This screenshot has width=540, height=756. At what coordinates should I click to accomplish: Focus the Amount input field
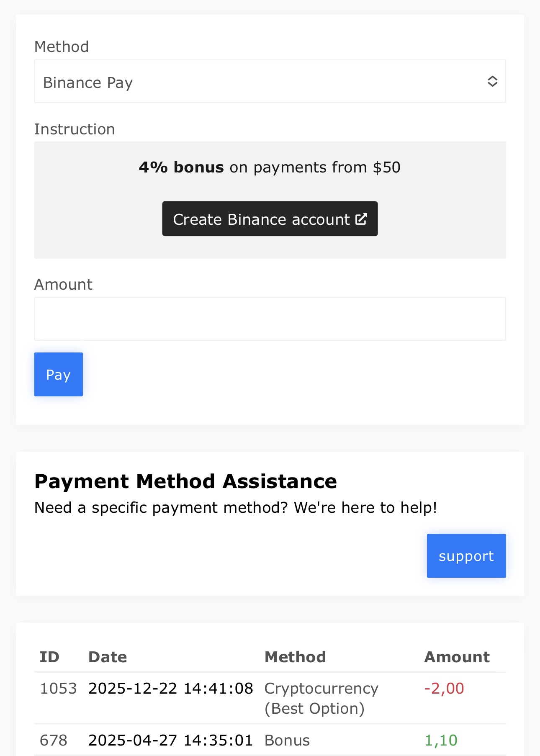tap(270, 319)
